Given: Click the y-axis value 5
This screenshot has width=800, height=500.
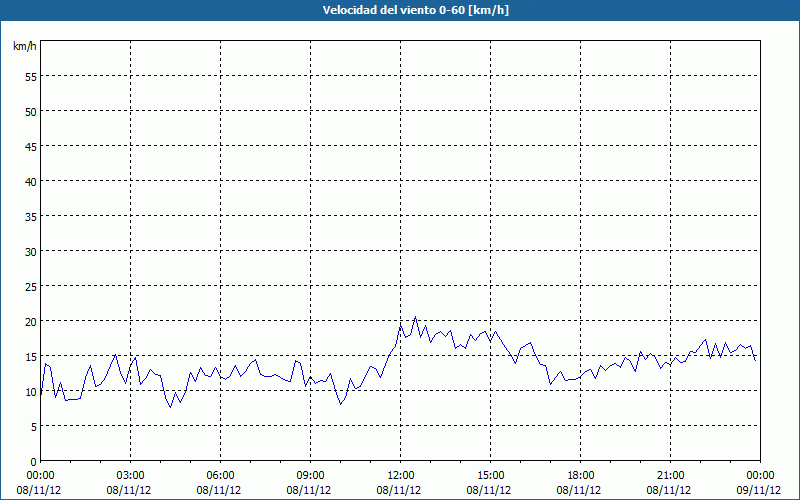Looking at the screenshot, I should (x=34, y=427).
